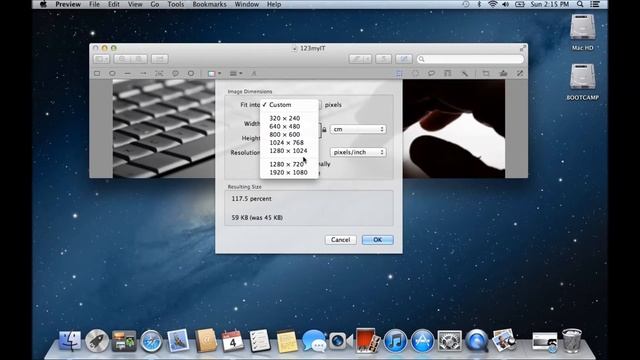
Task: Toggle the proportional lock icon
Action: pyautogui.click(x=324, y=130)
